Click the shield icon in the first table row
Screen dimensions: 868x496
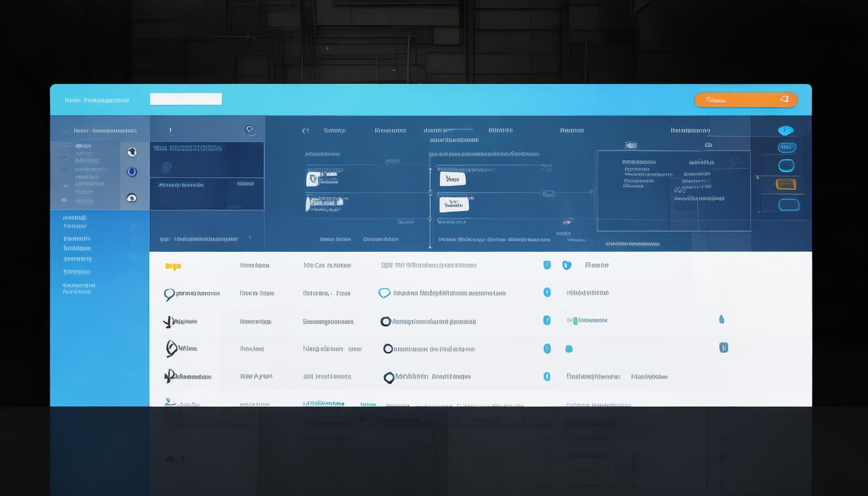pyautogui.click(x=566, y=265)
